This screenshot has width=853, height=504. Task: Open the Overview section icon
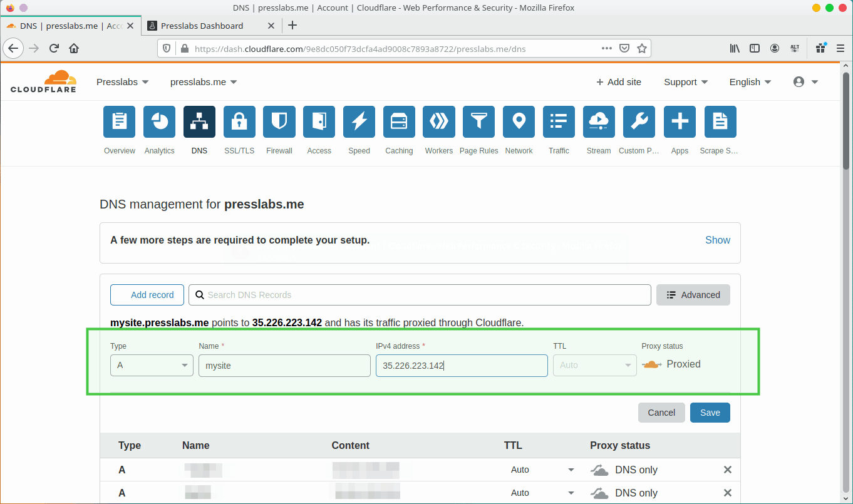[x=119, y=121]
